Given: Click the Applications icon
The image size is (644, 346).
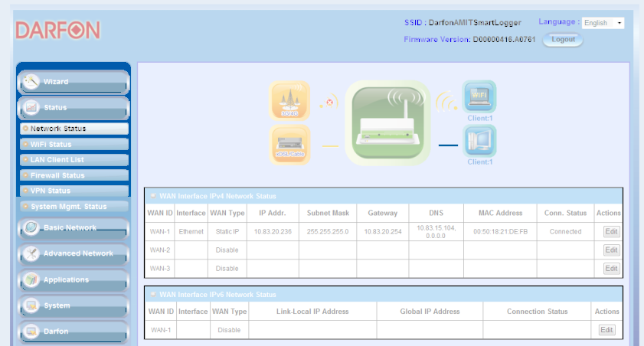Looking at the screenshot, I should coord(31,279).
